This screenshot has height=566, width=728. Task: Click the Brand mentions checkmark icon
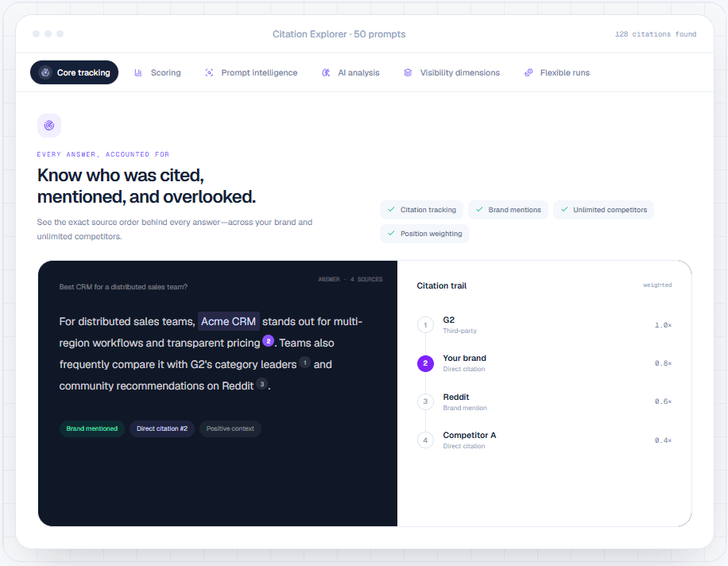click(479, 209)
